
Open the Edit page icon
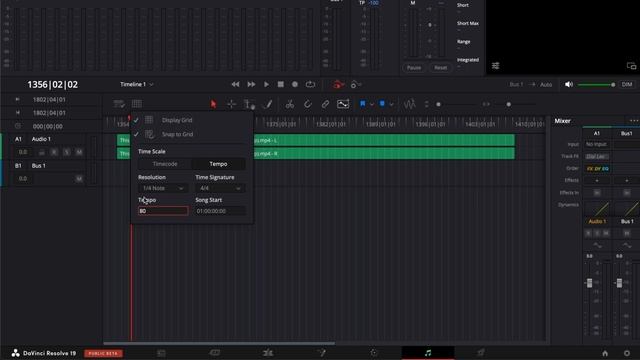[x=268, y=353]
